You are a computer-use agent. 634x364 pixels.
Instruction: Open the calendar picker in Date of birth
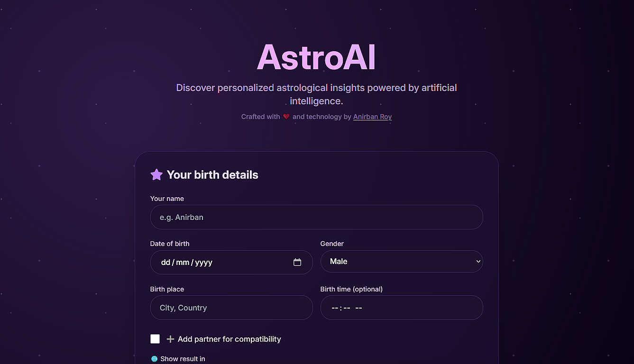tap(297, 262)
